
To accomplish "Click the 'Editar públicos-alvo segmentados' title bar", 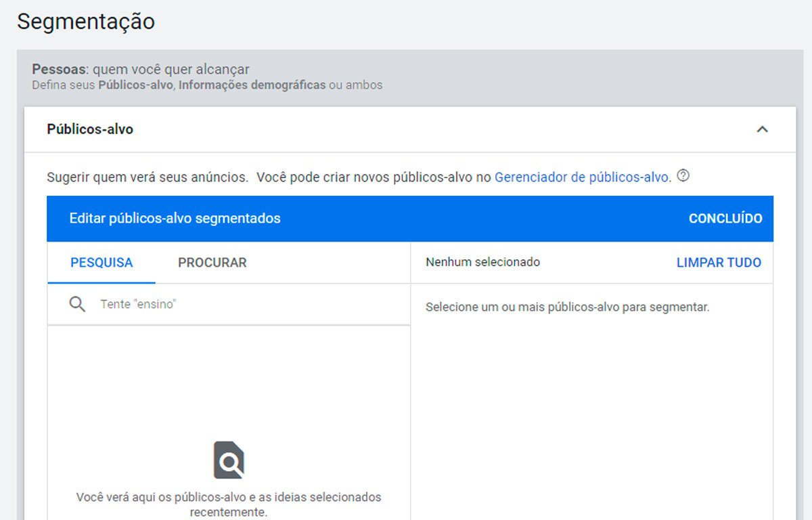I will (175, 219).
